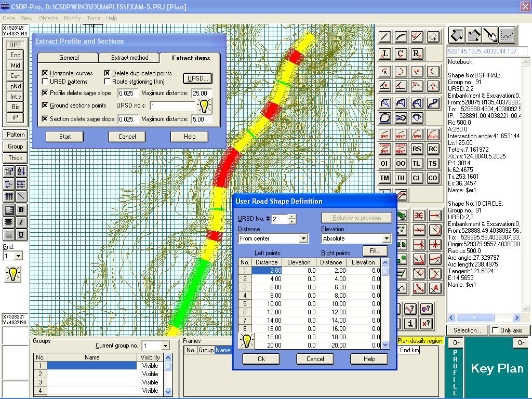Open the Selection... button

[467, 330]
